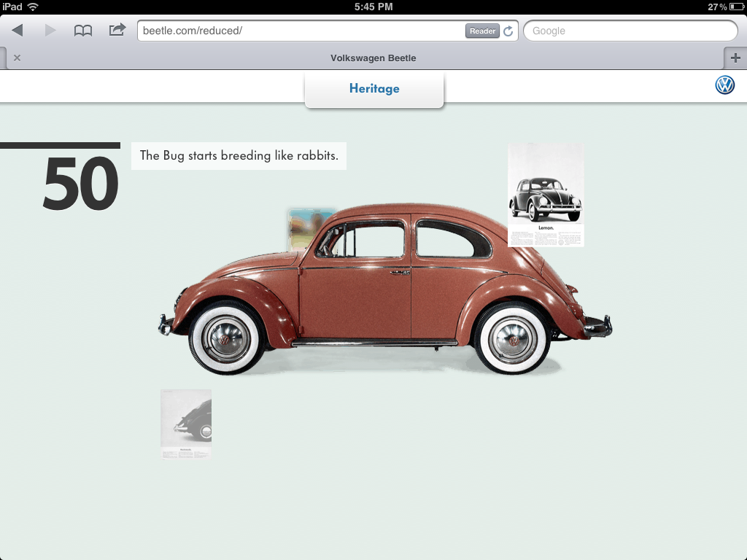The width and height of the screenshot is (747, 560).
Task: Tap the "breeding like rabbits" caption
Action: coord(239,156)
